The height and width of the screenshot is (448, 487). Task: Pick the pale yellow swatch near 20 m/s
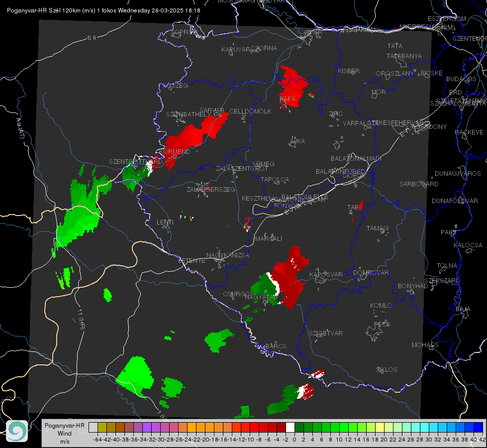tap(380, 427)
